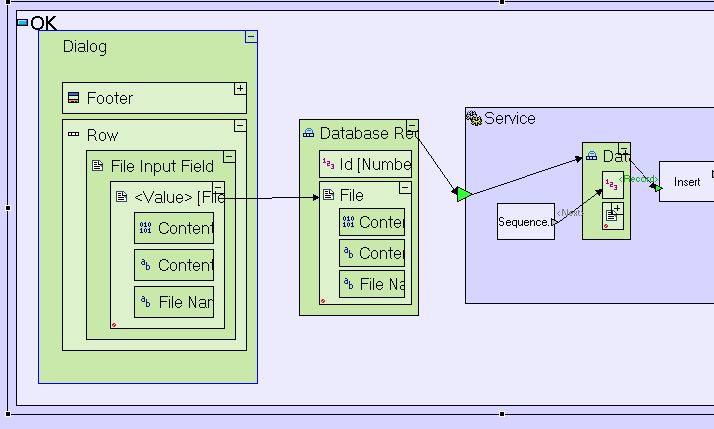
Task: Collapse the File Input Field node
Action: coord(229,157)
